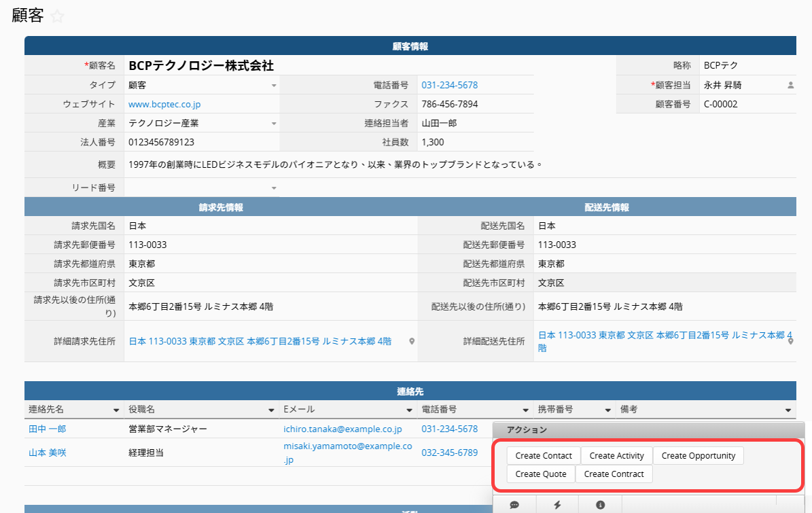Click map pin icon for 詳細配送先住所
The image size is (812, 513).
click(790, 342)
